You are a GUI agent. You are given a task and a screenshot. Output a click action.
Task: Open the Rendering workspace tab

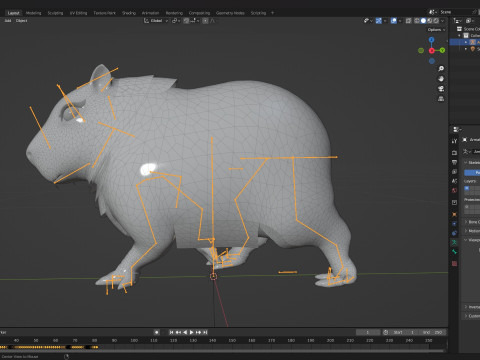[x=174, y=13]
